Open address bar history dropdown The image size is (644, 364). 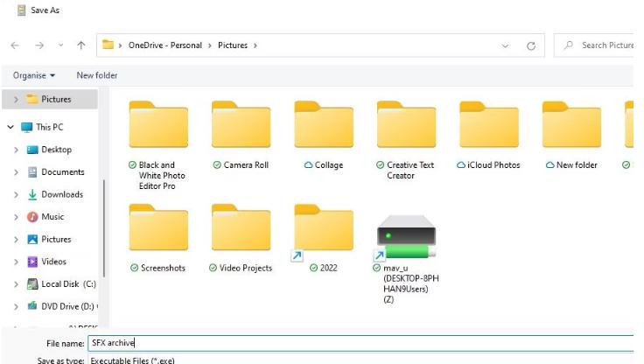point(505,45)
